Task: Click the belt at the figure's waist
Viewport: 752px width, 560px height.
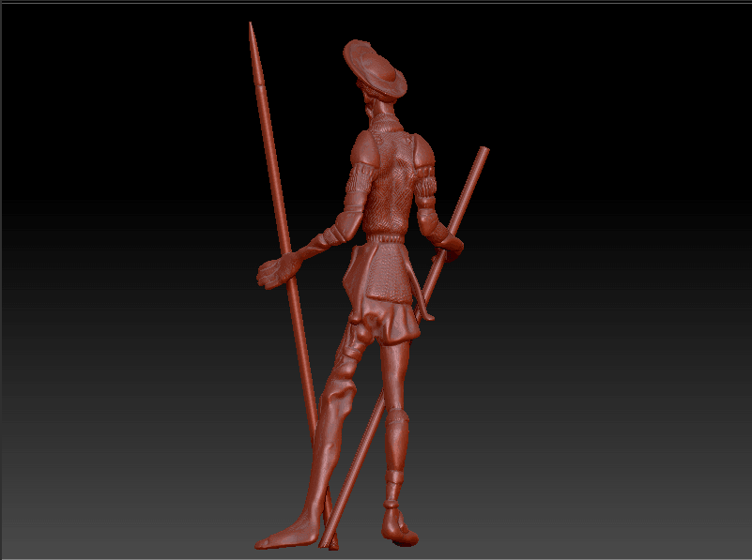Action: pyautogui.click(x=387, y=238)
